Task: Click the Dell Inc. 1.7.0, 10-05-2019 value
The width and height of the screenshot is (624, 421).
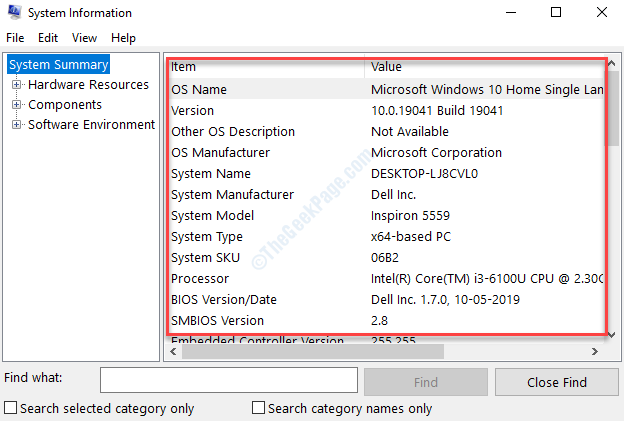Action: [445, 300]
